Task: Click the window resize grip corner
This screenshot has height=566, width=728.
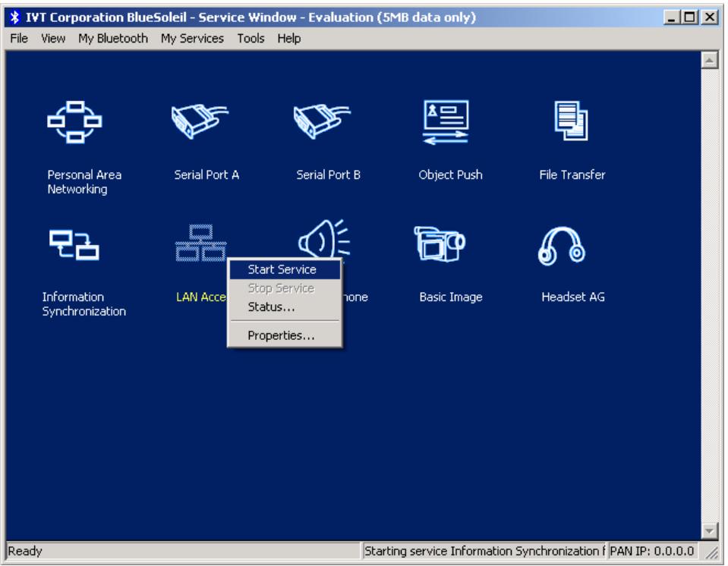Action: pyautogui.click(x=711, y=552)
